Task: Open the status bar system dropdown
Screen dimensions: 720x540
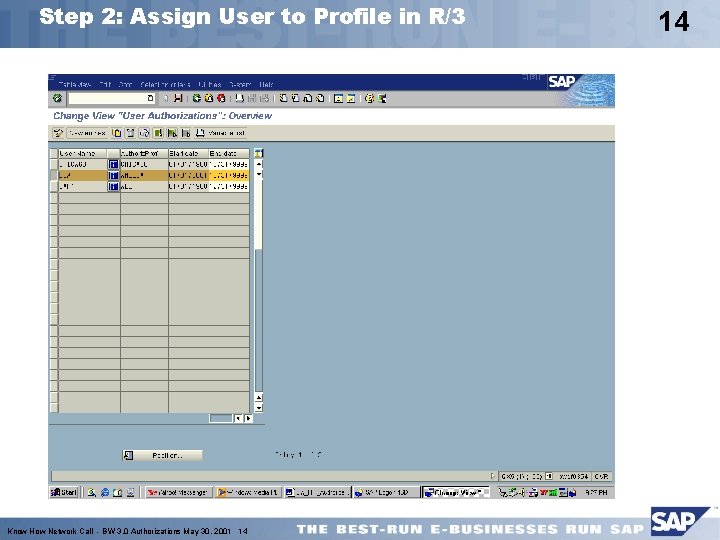Action: coord(549,476)
